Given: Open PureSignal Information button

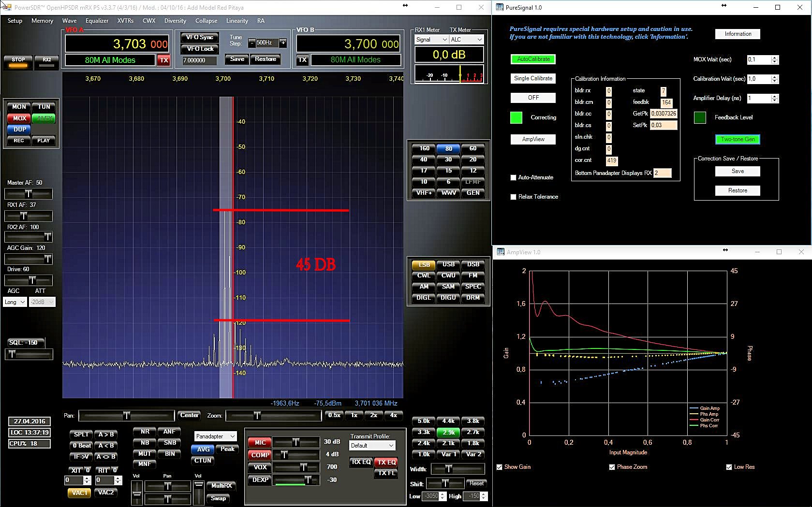Looking at the screenshot, I should click(x=738, y=34).
